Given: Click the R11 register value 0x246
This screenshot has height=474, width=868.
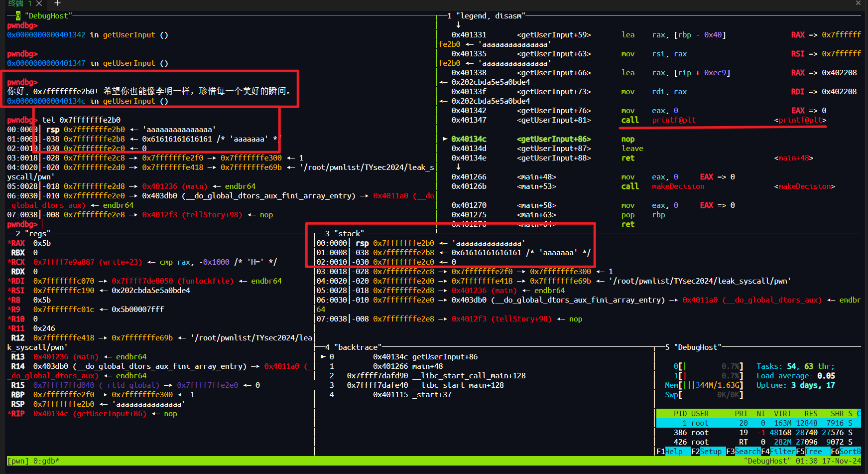Looking at the screenshot, I should click(x=44, y=328).
